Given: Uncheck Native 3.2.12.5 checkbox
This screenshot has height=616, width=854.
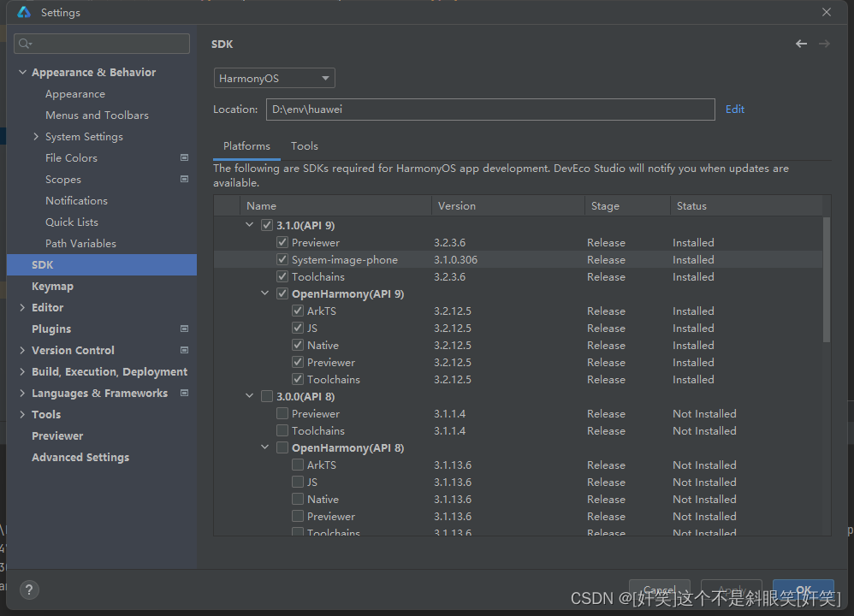Looking at the screenshot, I should [x=298, y=345].
